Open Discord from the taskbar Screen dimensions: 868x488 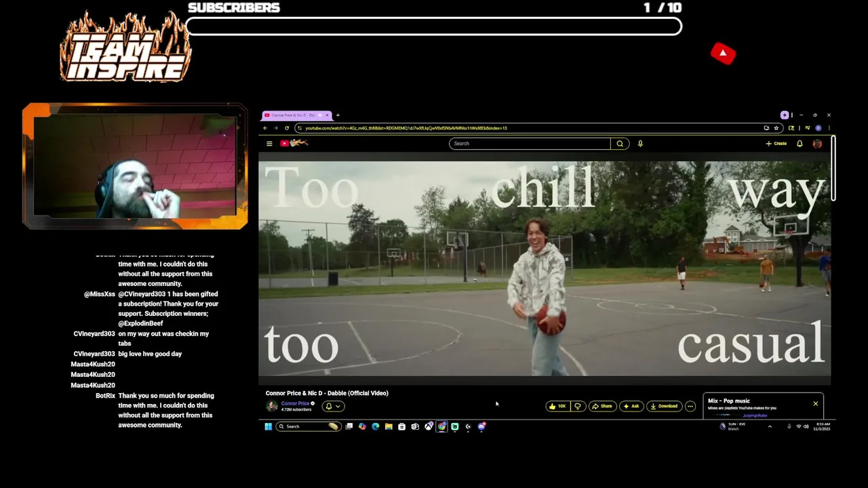point(481,426)
